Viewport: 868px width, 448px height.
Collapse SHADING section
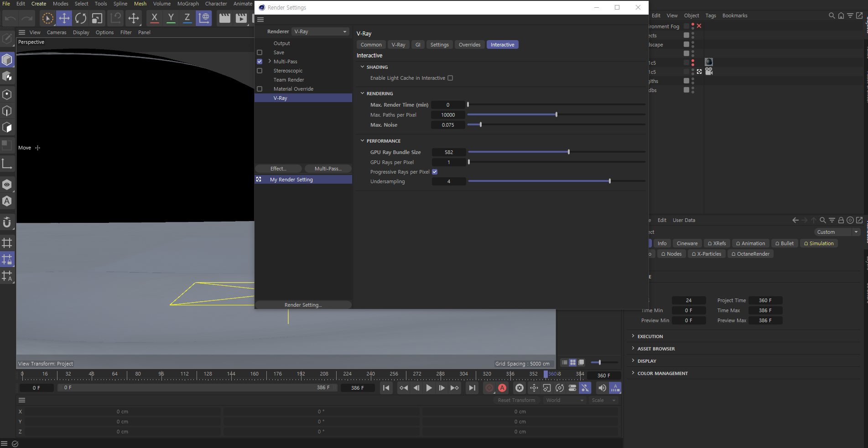[363, 67]
